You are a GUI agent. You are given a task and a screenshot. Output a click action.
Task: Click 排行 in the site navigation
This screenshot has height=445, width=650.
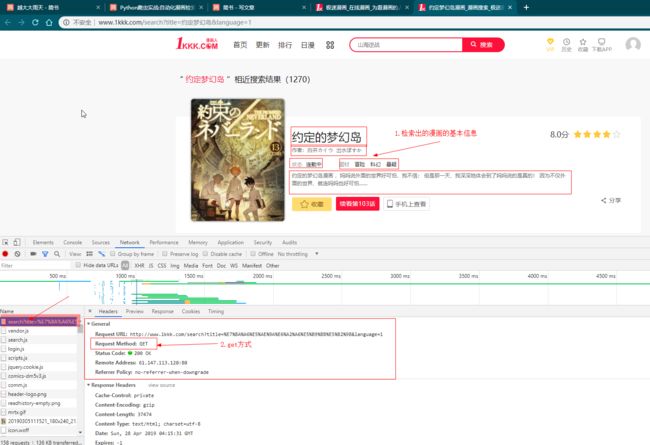tap(285, 45)
